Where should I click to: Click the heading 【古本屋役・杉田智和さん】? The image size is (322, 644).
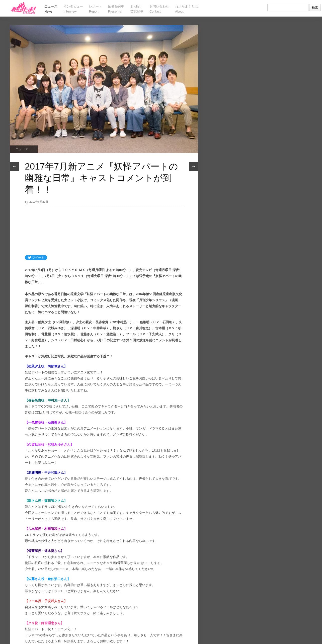point(46,529)
